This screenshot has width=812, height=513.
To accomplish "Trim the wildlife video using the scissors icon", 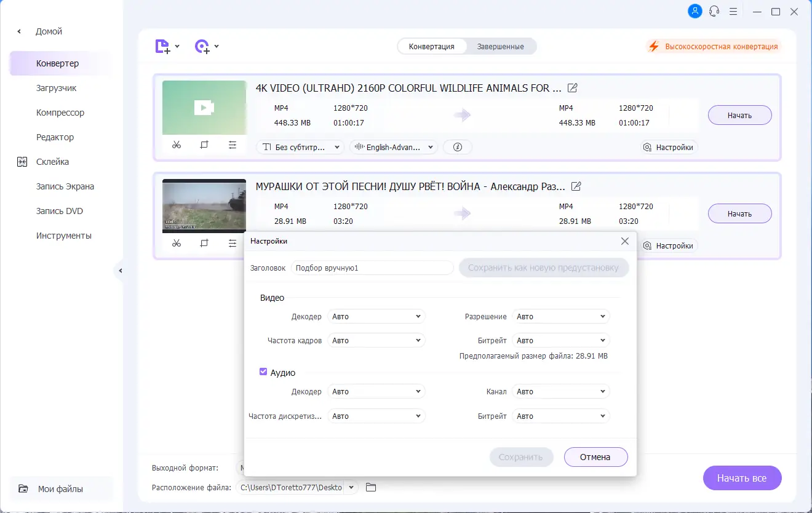I will (177, 145).
